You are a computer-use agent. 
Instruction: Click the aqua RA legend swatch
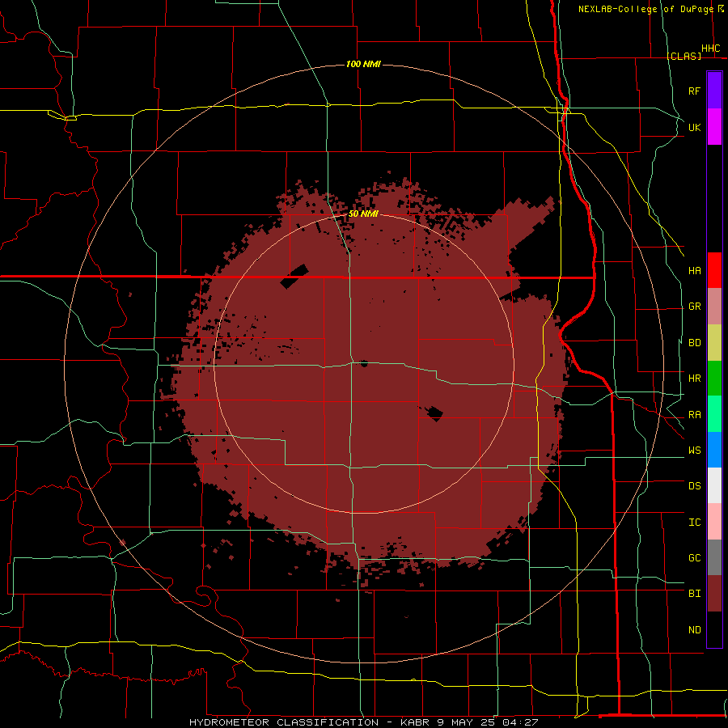tap(714, 414)
